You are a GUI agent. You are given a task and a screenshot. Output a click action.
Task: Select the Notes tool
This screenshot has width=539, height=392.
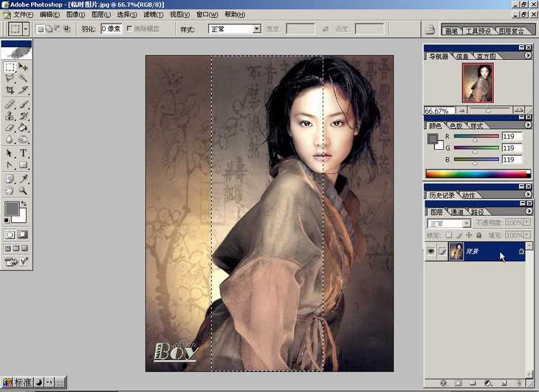tap(10, 179)
